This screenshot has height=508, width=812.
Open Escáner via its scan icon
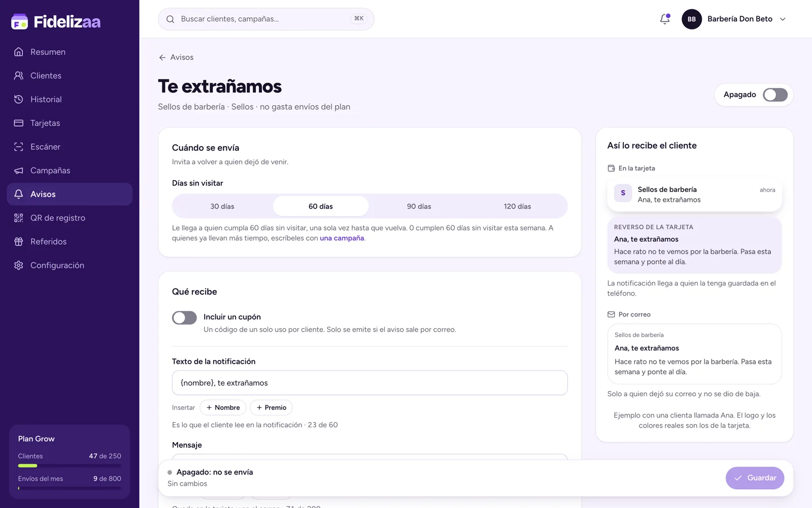(x=19, y=147)
